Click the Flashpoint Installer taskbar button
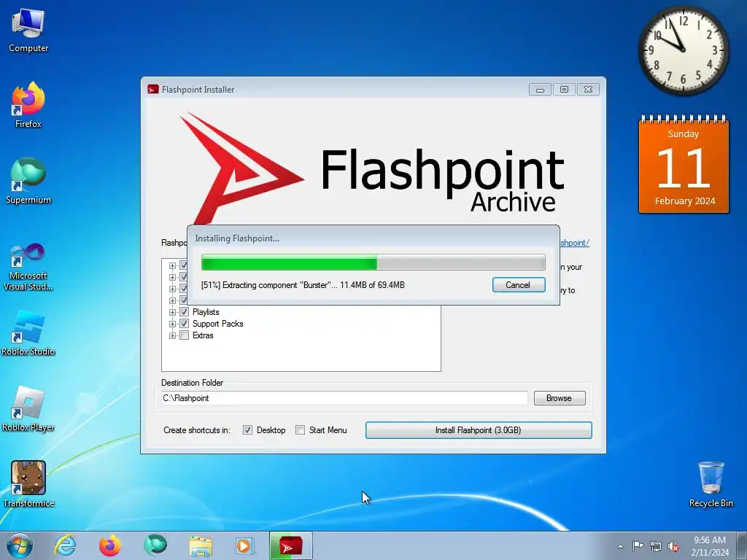The width and height of the screenshot is (747, 560). [291, 545]
